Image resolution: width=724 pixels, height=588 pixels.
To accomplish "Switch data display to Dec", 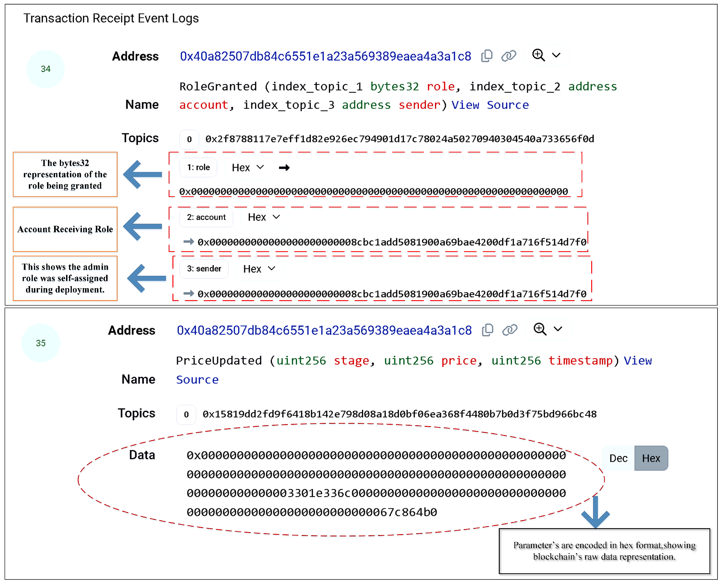I will point(618,458).
